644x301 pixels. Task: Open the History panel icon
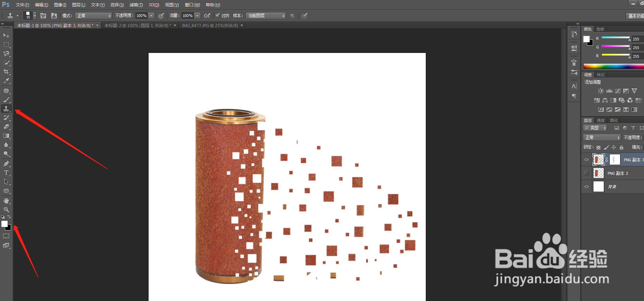point(574,34)
